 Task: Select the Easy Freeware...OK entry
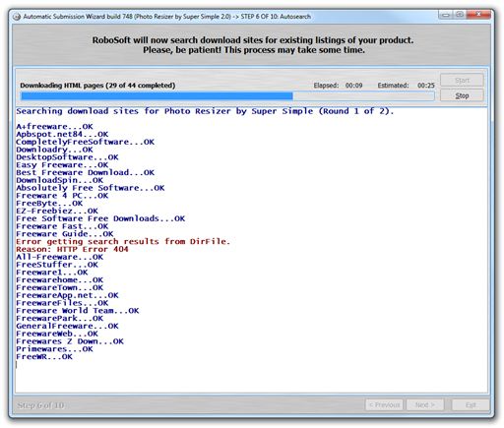tap(62, 165)
